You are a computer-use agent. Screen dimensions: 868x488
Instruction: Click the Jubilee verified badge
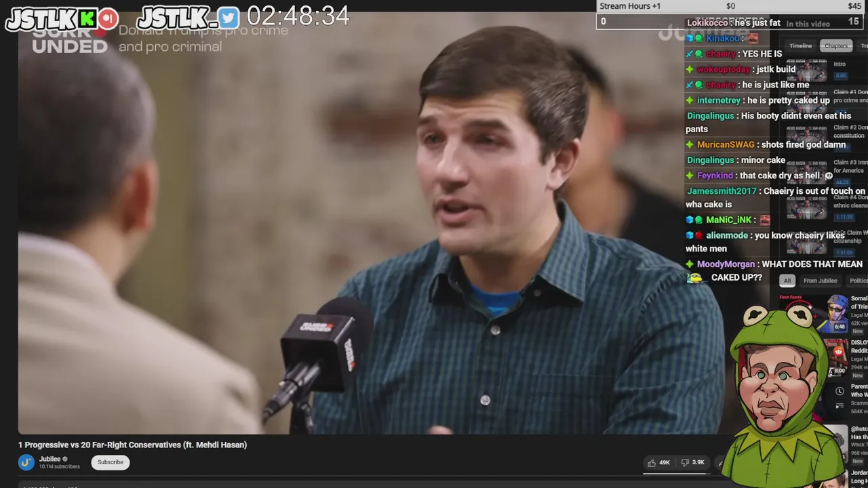[65, 459]
